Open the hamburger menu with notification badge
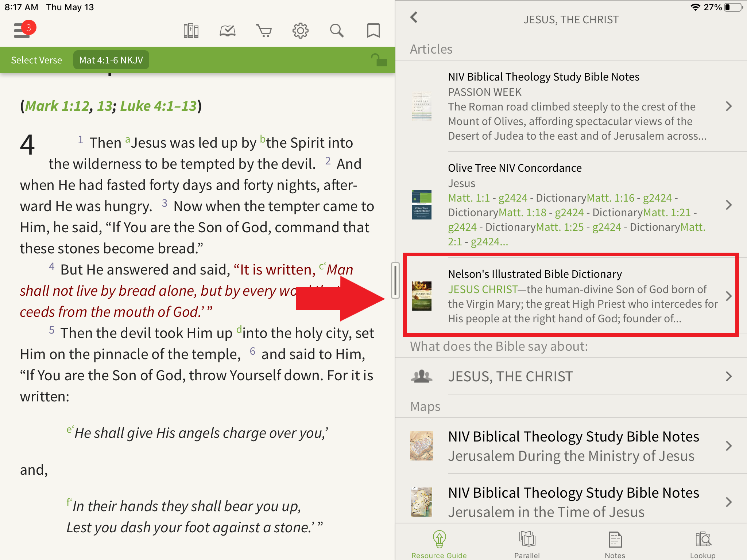This screenshot has width=747, height=560. coord(24,30)
